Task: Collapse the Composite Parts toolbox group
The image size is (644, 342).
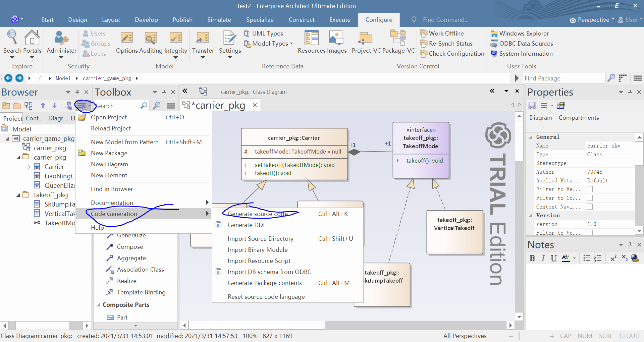Action: (98, 305)
